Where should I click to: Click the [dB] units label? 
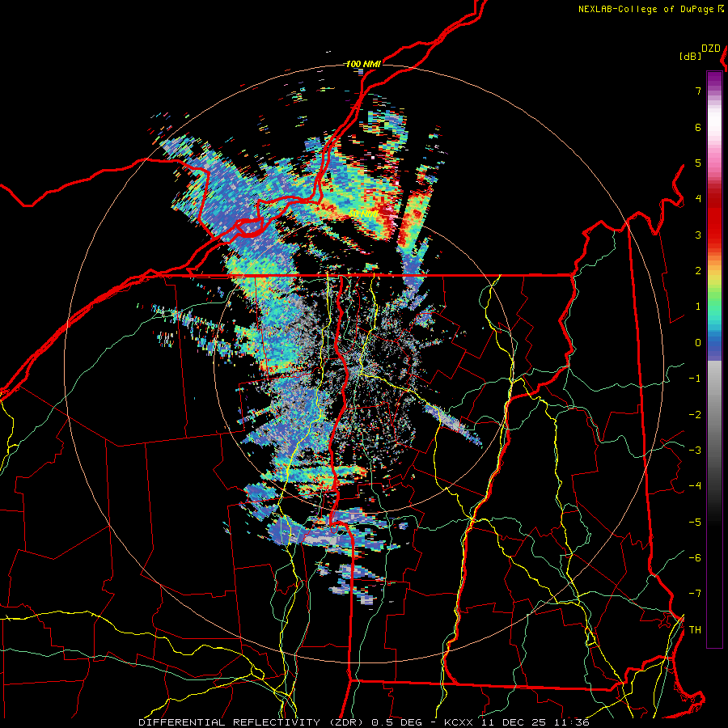pyautogui.click(x=691, y=57)
